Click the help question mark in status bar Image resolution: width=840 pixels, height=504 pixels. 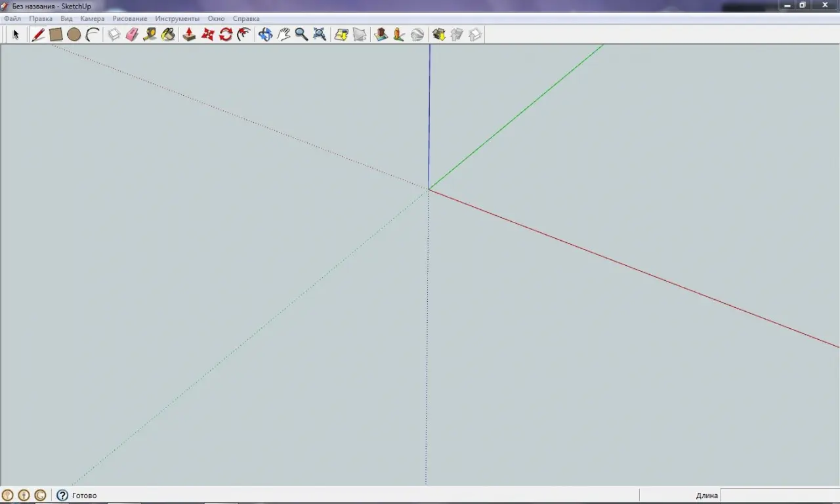point(62,495)
